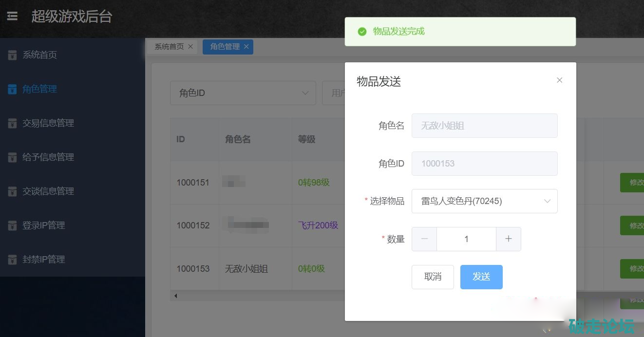Screen dimensions: 644x337
Task: Click the 交谈信息管理 sidebar icon
Action: (x=12, y=191)
